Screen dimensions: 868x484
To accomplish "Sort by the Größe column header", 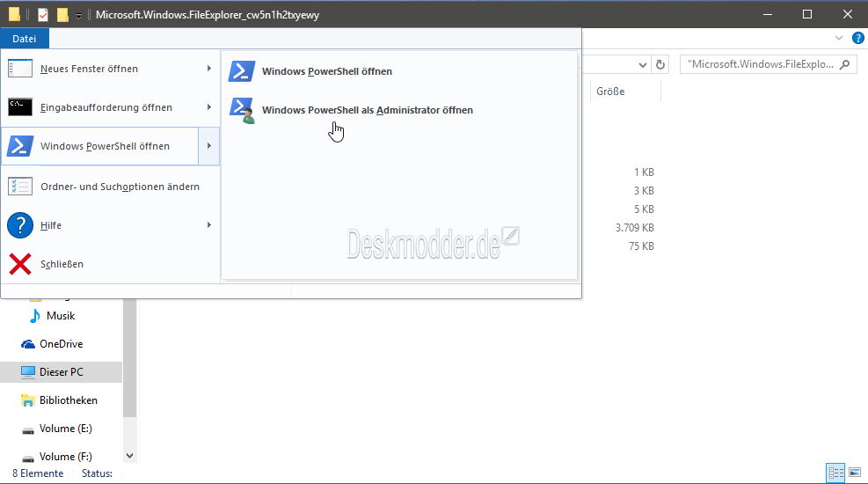I will [610, 92].
